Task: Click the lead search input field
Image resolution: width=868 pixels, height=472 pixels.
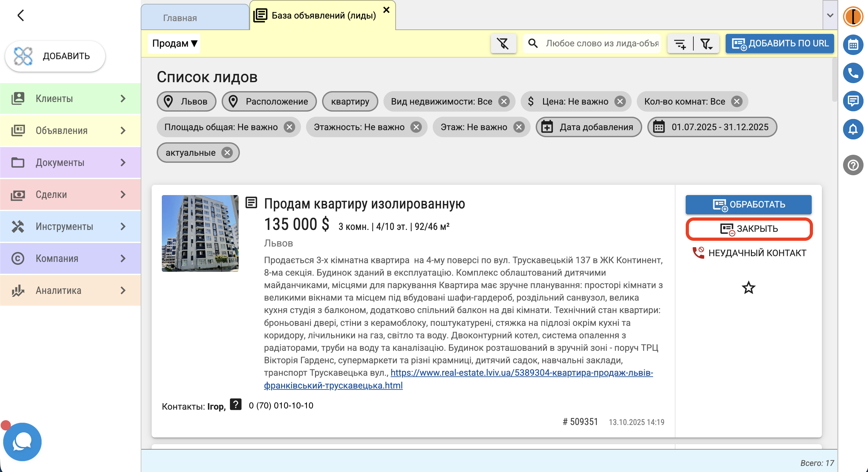Action: coord(602,43)
